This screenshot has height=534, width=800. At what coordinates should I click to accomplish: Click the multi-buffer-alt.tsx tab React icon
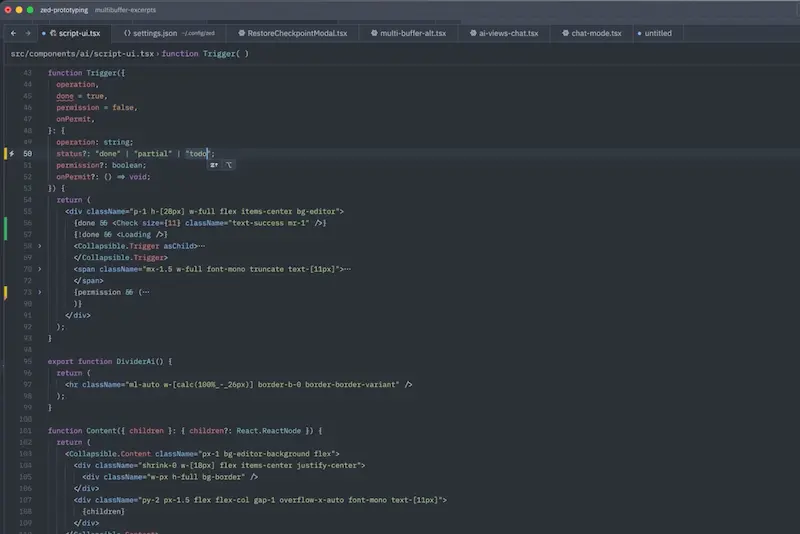pyautogui.click(x=374, y=33)
